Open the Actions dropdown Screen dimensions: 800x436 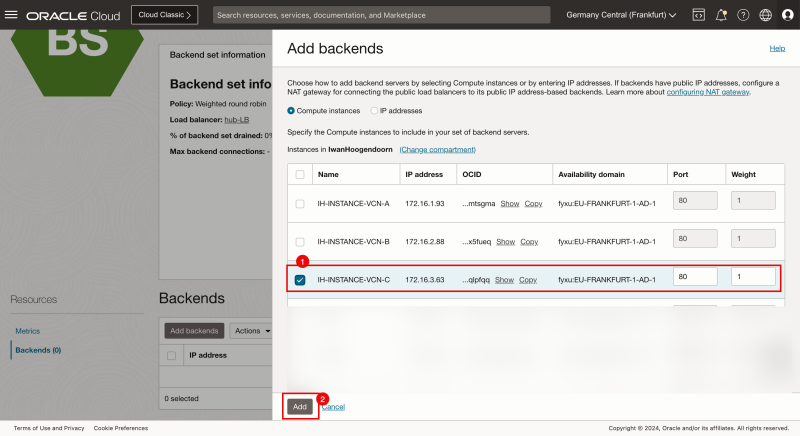pos(250,331)
